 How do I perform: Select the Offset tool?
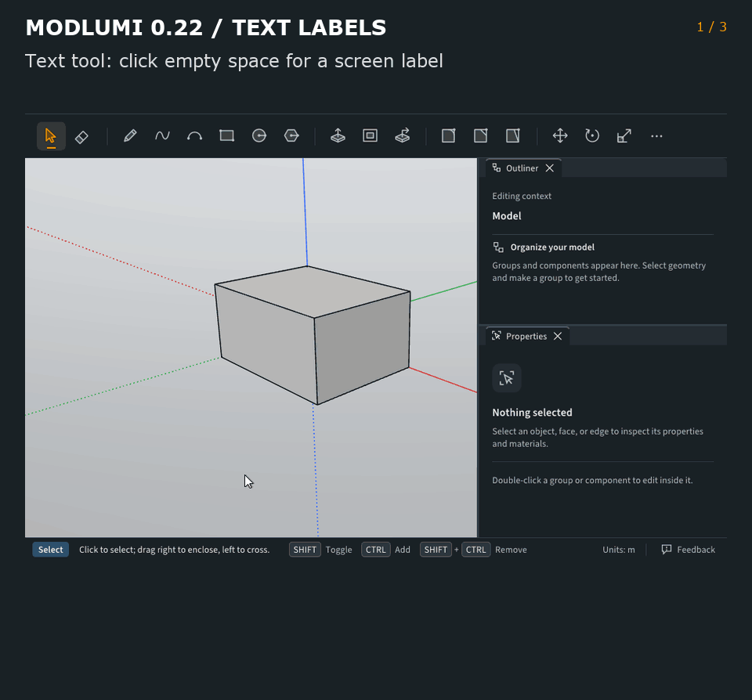370,136
